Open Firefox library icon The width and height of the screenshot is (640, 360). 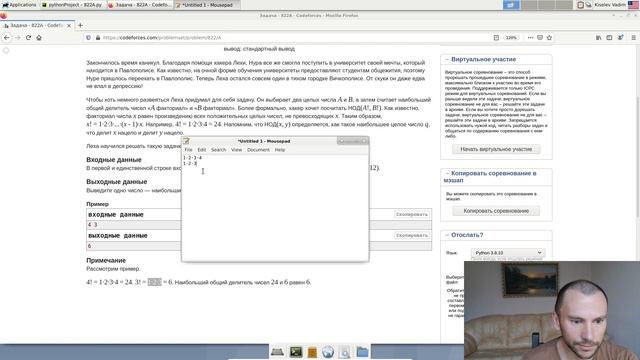598,38
